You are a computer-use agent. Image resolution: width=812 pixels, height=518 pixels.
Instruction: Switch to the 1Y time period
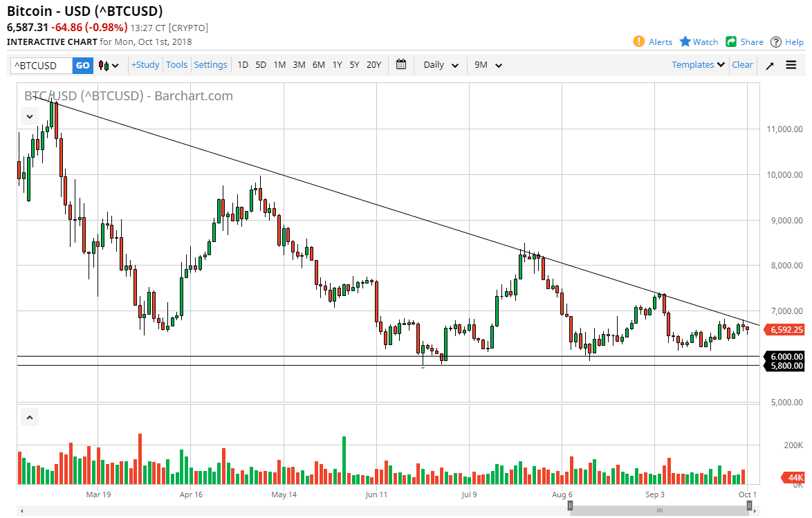pos(337,64)
